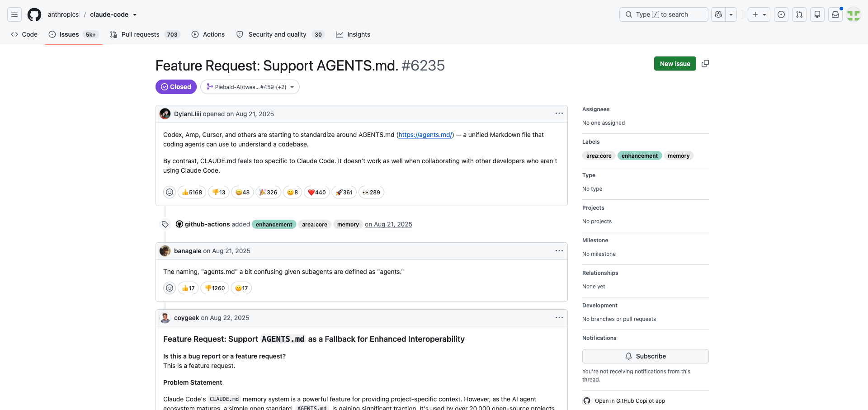Open options menu on banagale's comment
This screenshot has height=410, width=868.
(559, 250)
